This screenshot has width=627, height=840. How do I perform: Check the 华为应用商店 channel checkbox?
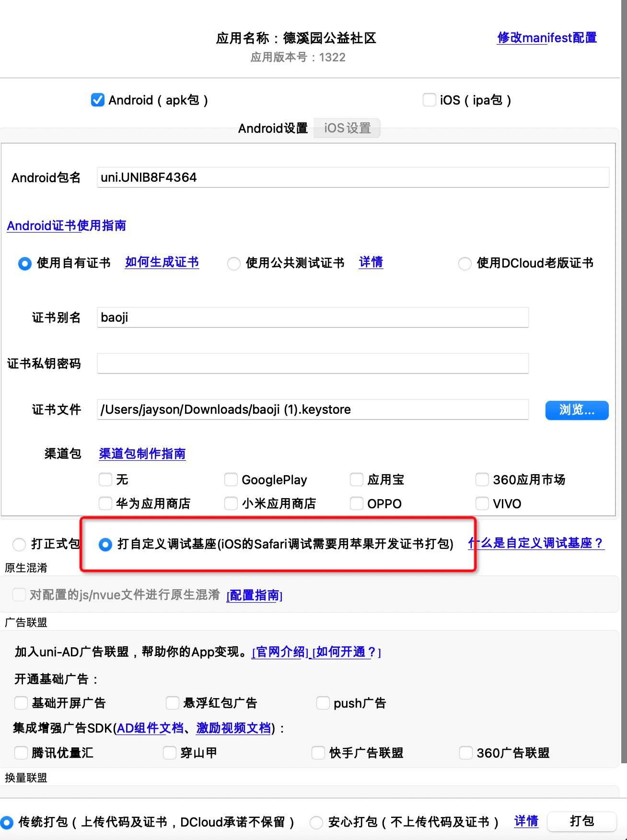(x=105, y=503)
